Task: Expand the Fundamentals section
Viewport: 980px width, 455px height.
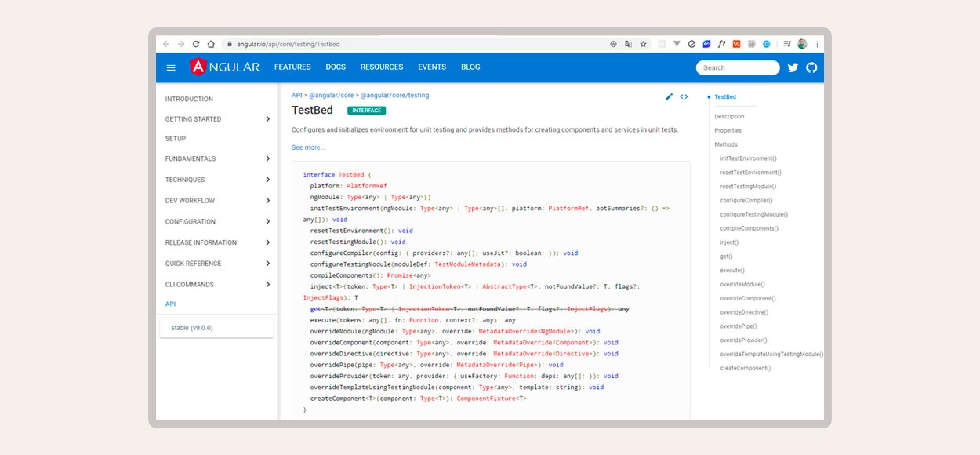Action: coord(217,158)
